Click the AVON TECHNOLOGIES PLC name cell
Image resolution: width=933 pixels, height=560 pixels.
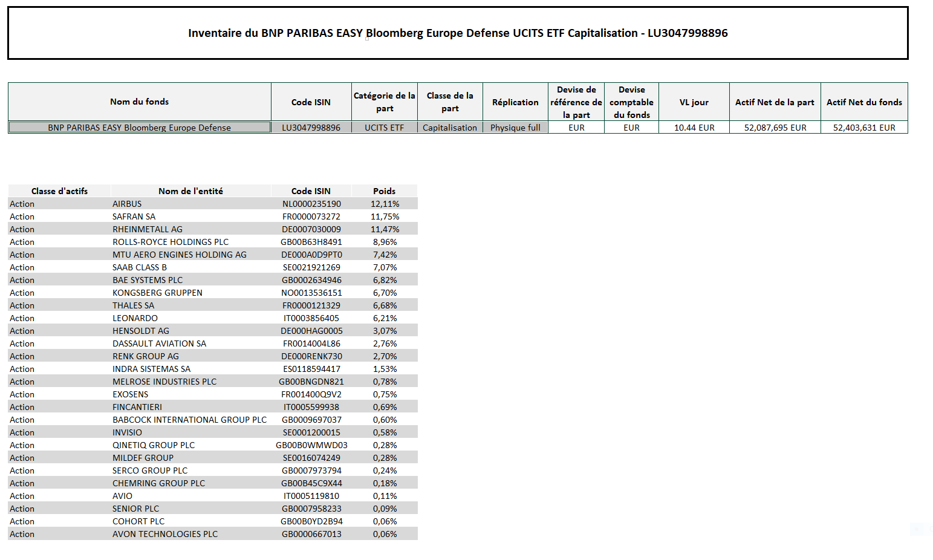(x=165, y=534)
